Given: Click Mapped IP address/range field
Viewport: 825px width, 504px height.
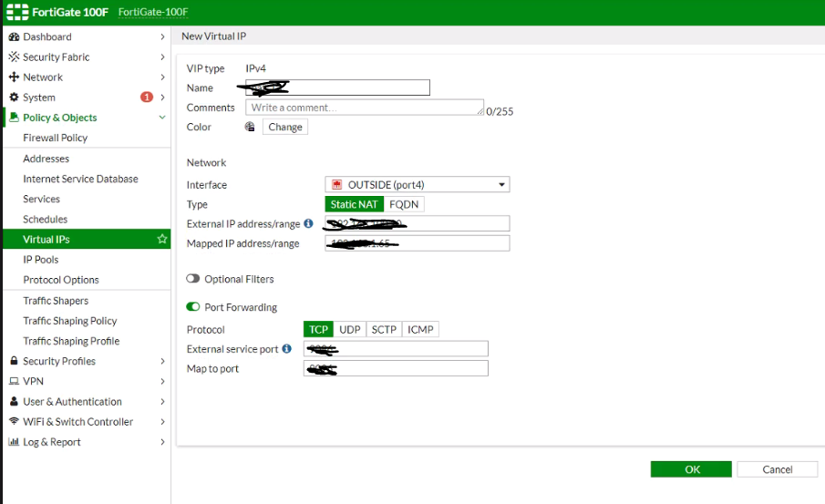Looking at the screenshot, I should [x=418, y=243].
